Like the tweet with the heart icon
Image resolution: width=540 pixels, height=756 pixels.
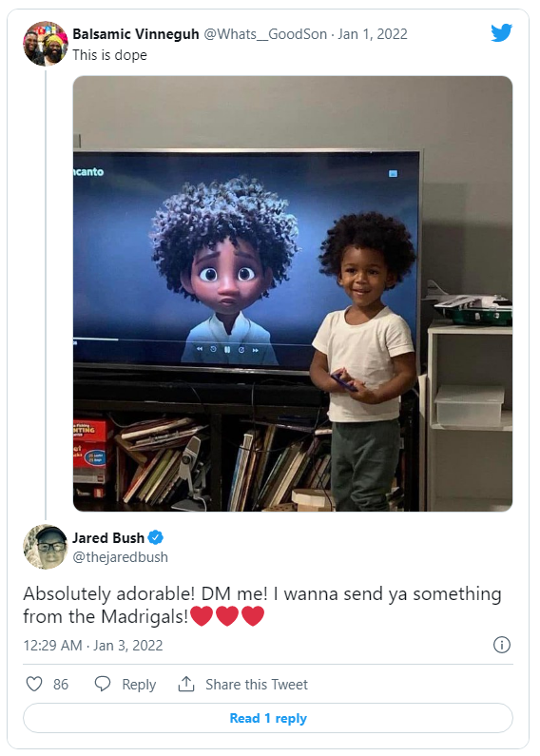(x=34, y=684)
